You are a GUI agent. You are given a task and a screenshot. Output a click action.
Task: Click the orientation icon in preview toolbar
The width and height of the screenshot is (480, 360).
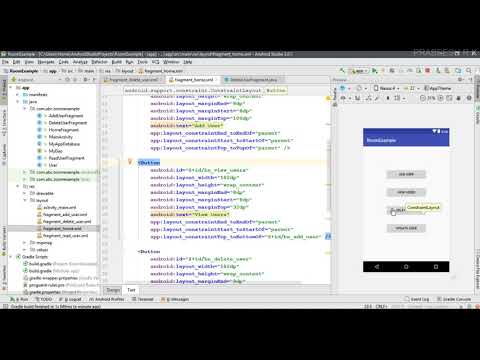[x=360, y=88]
